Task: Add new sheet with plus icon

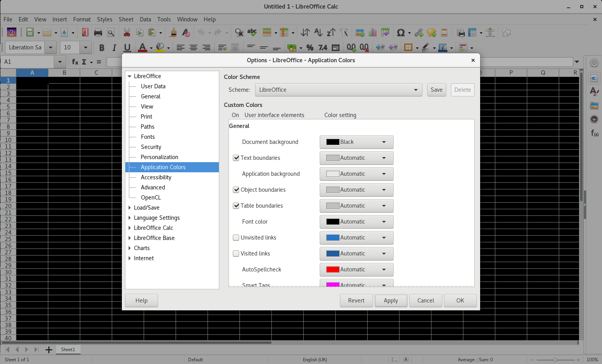Action: point(49,350)
